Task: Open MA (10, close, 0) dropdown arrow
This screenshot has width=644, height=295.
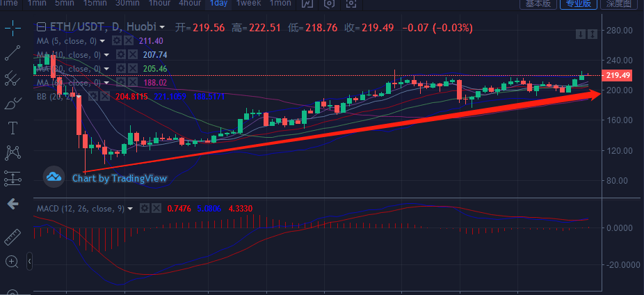Action: tap(106, 55)
